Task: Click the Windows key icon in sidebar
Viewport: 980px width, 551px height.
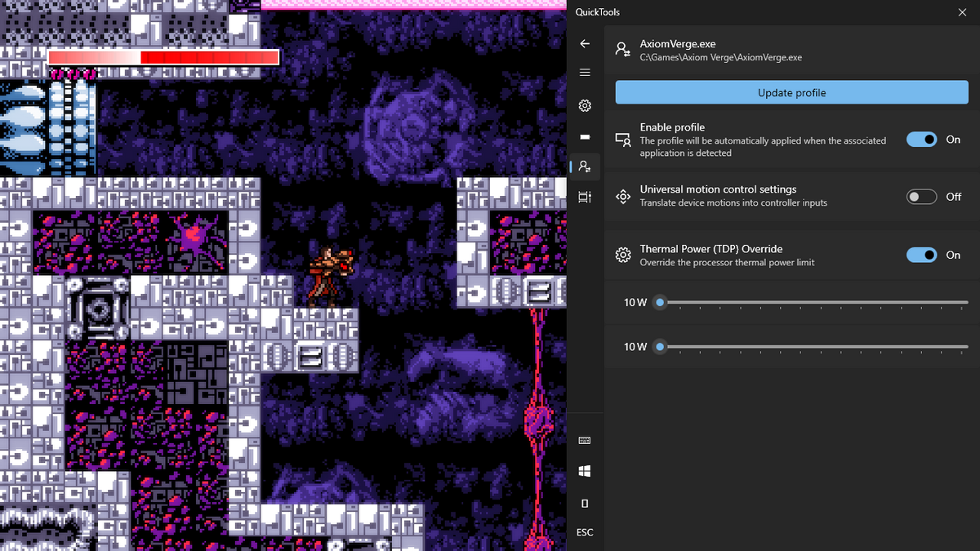Action: click(585, 472)
